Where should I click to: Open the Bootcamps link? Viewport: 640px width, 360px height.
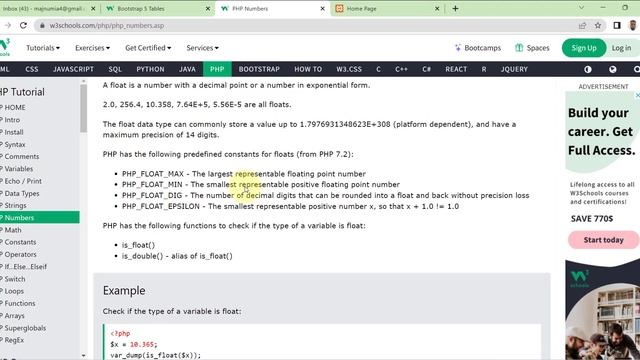[478, 48]
